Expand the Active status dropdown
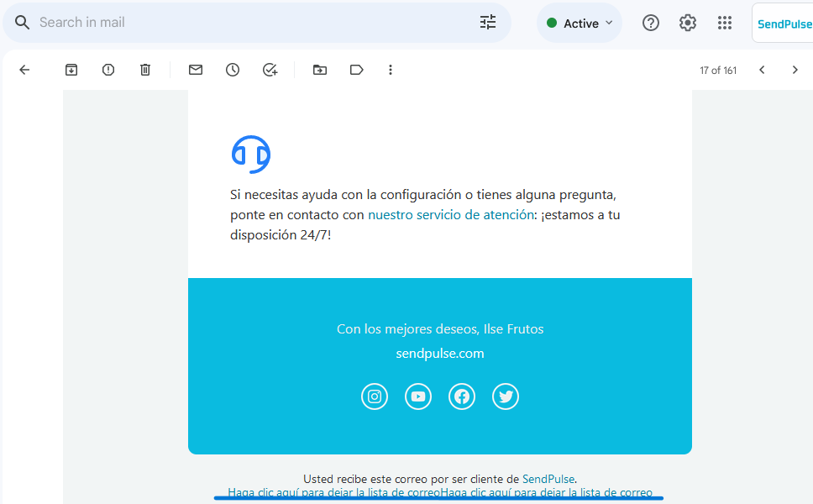 pyautogui.click(x=580, y=23)
